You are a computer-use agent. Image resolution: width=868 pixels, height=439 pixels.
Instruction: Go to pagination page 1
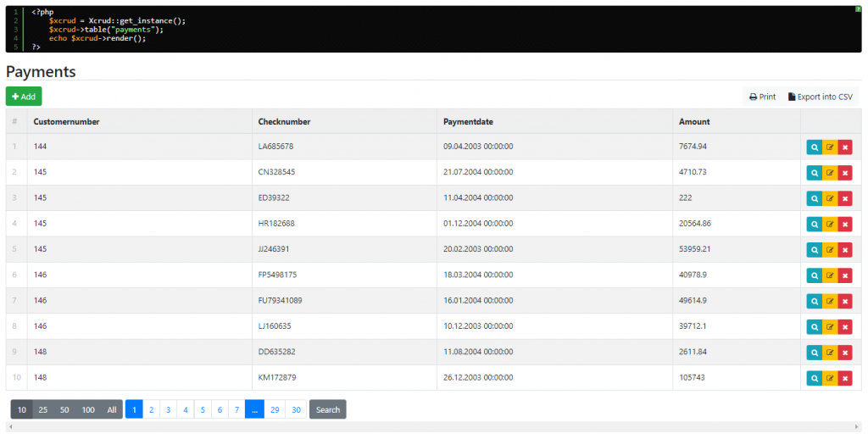pyautogui.click(x=134, y=409)
